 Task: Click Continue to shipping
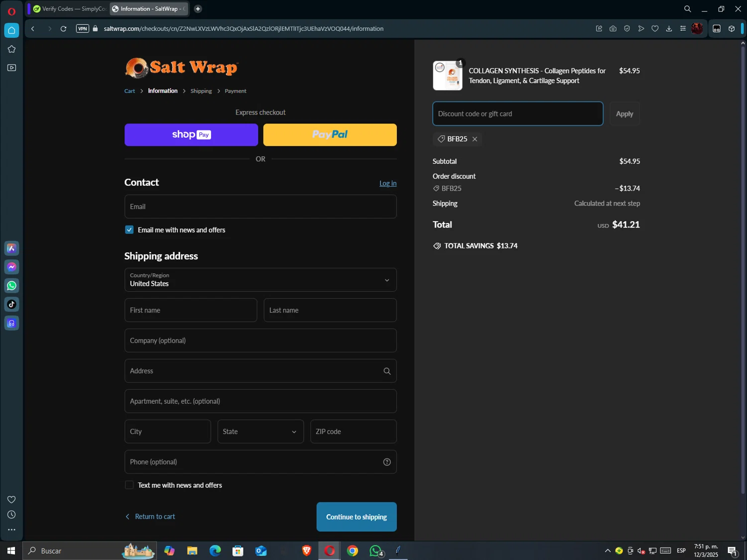[x=357, y=517]
